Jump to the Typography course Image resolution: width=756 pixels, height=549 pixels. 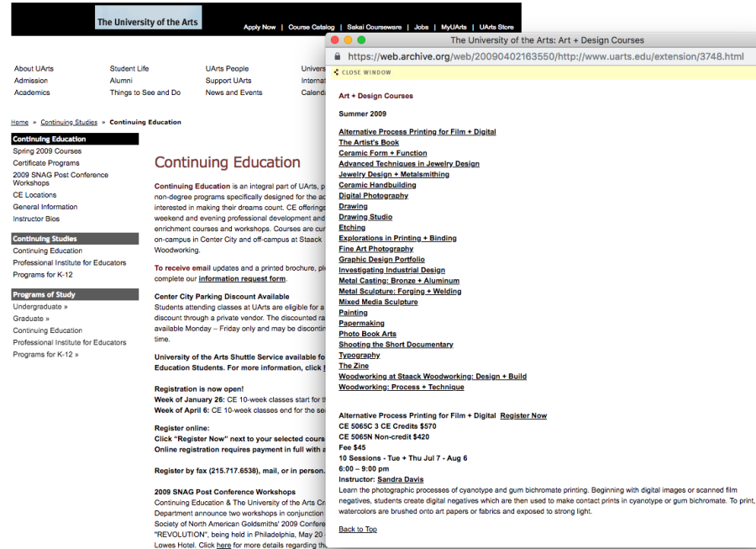(x=360, y=355)
